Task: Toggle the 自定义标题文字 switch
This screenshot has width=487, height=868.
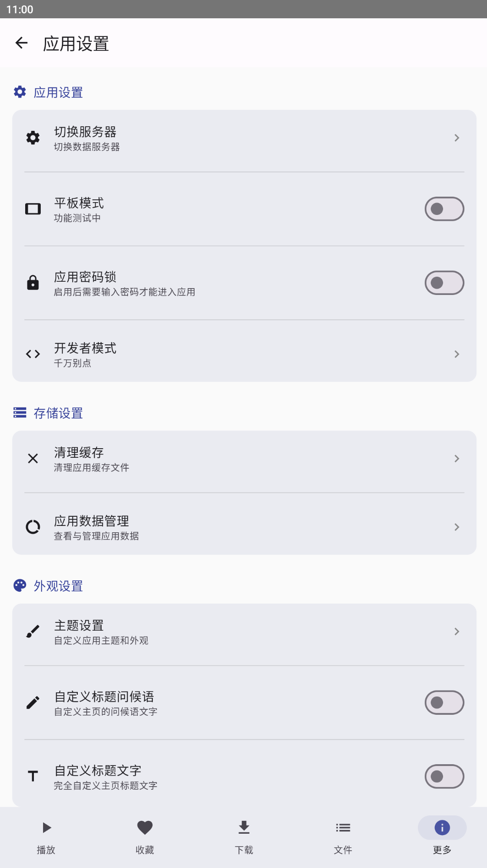Action: (444, 776)
